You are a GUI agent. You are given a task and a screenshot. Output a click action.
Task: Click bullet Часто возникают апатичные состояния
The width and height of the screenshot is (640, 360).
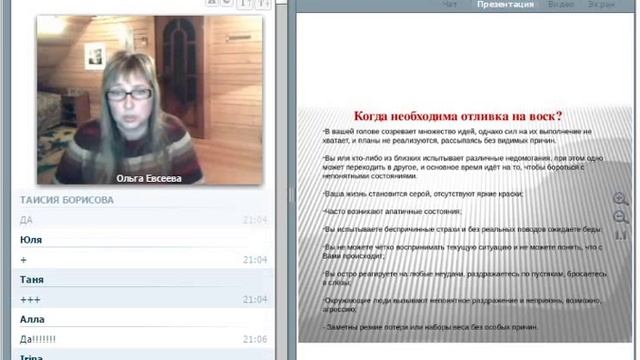(x=392, y=211)
